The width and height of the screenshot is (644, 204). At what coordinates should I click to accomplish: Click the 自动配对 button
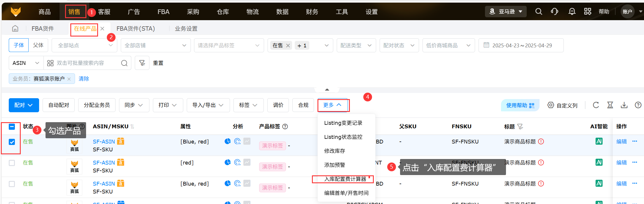(59, 105)
